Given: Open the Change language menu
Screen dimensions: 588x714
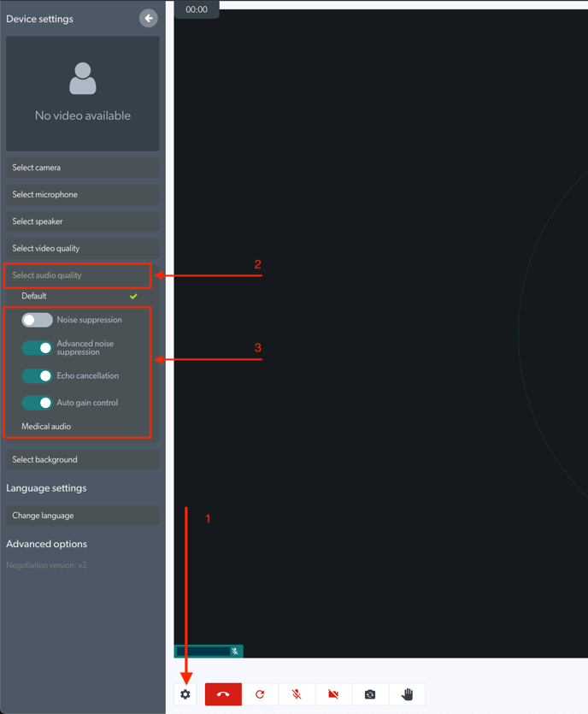Looking at the screenshot, I should tap(83, 516).
